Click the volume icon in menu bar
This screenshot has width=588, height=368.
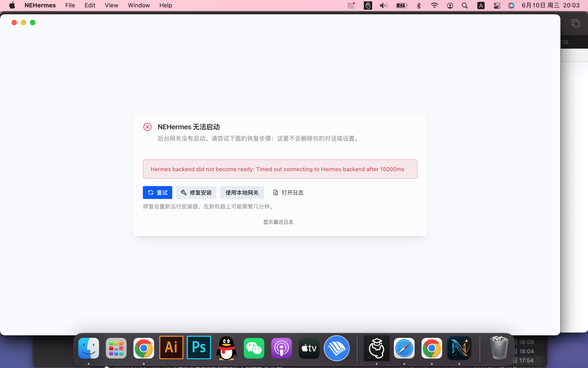(x=384, y=5)
